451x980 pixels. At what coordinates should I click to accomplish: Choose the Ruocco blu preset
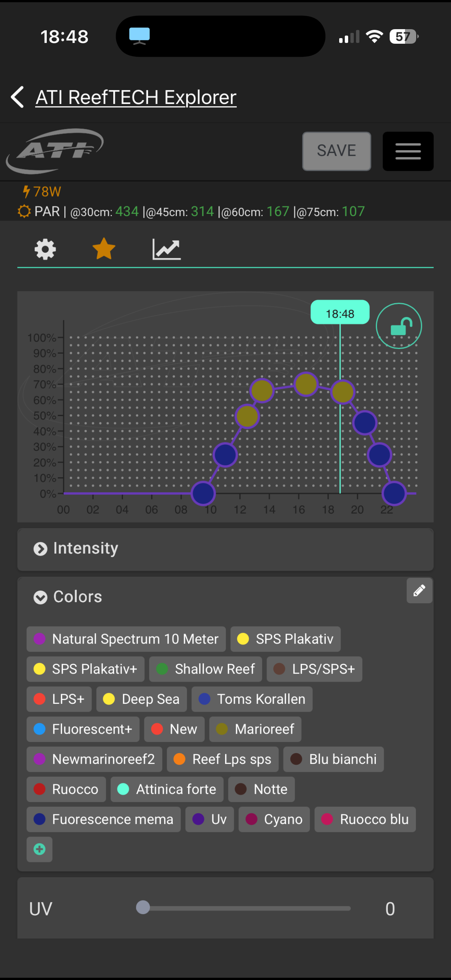click(365, 819)
